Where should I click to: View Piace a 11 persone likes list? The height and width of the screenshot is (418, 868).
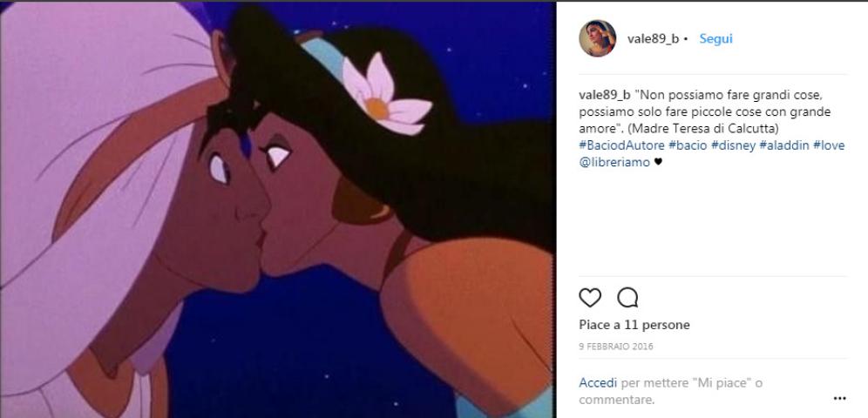pyautogui.click(x=634, y=325)
